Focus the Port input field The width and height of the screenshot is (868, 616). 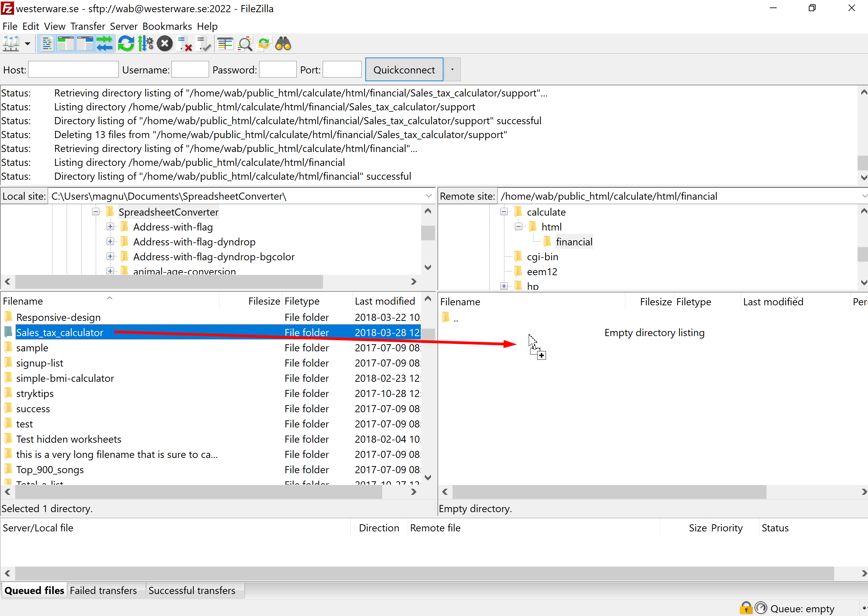tap(342, 69)
